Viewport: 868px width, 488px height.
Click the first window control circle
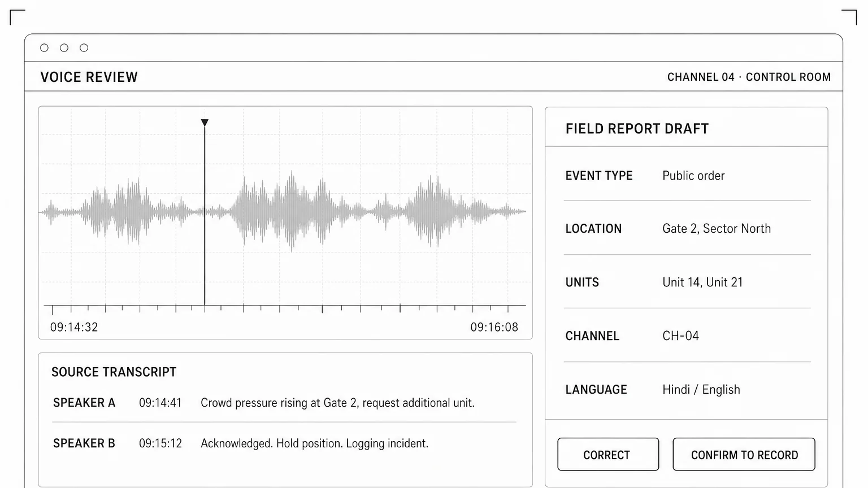[x=45, y=48]
